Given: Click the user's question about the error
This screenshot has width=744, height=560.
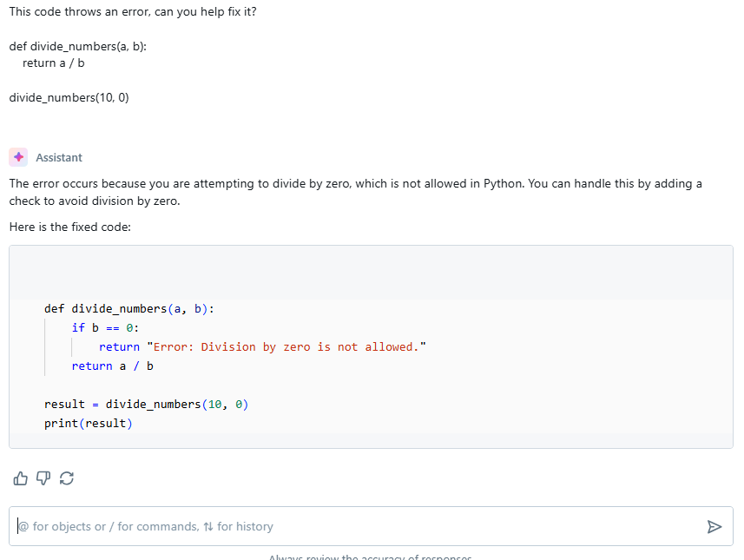Looking at the screenshot, I should tap(130, 11).
